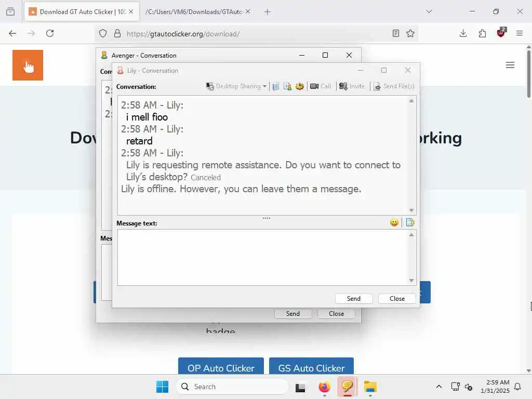Click Send File(s) in conversation toolbar
Viewport: 532px width, 399px height.
pos(394,86)
